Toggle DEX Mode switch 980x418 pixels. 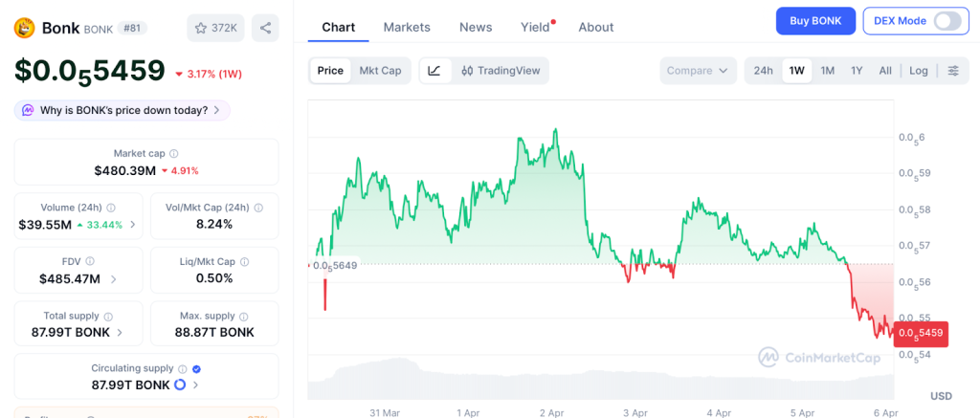tap(947, 21)
